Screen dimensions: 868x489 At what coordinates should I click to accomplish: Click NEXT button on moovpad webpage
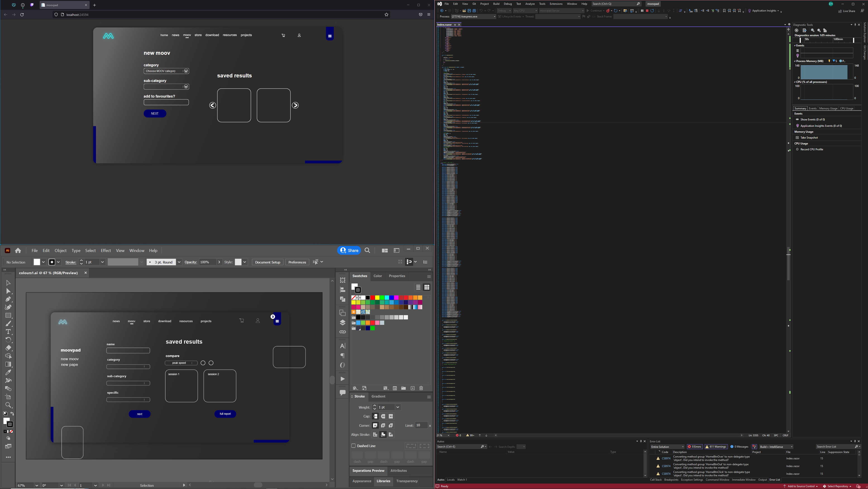[x=155, y=114]
